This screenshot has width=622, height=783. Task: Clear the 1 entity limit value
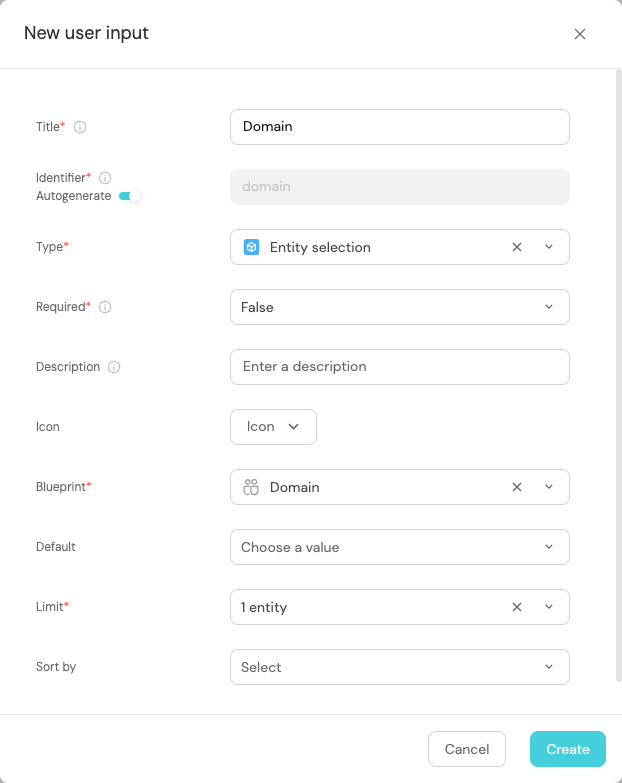pyautogui.click(x=517, y=607)
